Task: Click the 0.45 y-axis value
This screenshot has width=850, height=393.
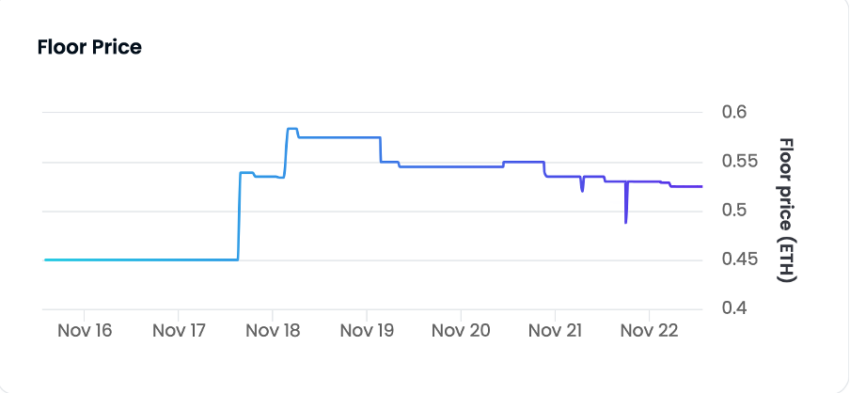Action: [x=740, y=260]
